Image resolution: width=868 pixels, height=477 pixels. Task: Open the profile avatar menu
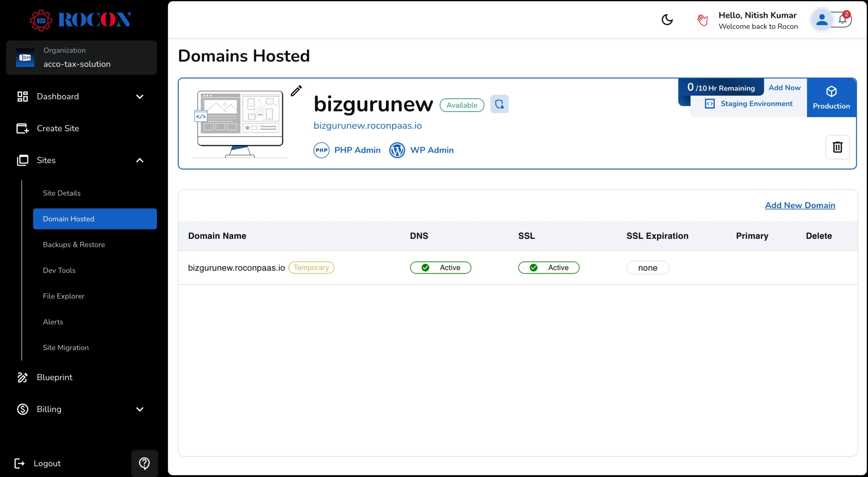(822, 19)
